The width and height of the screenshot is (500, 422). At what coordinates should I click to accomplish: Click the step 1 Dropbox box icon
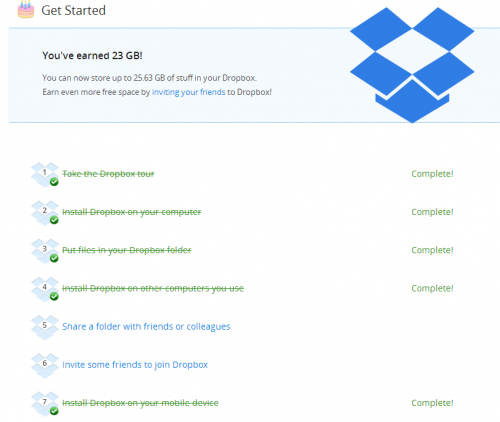click(x=45, y=175)
